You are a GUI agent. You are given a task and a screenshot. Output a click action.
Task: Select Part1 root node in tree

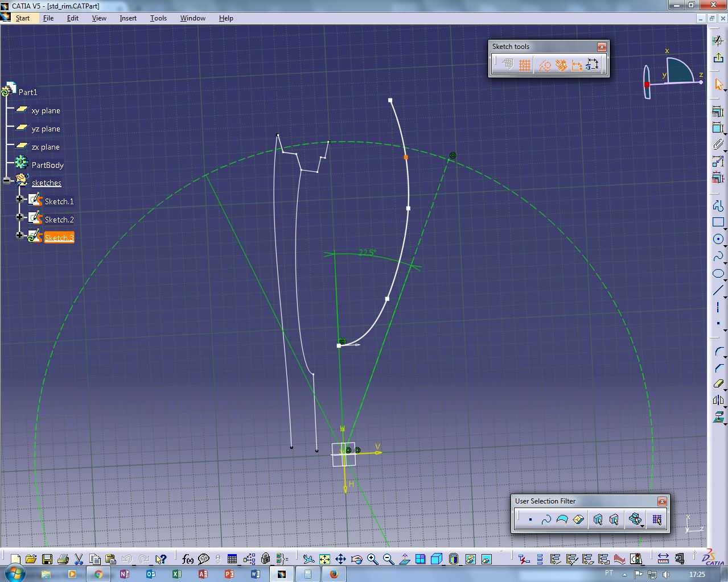(28, 92)
